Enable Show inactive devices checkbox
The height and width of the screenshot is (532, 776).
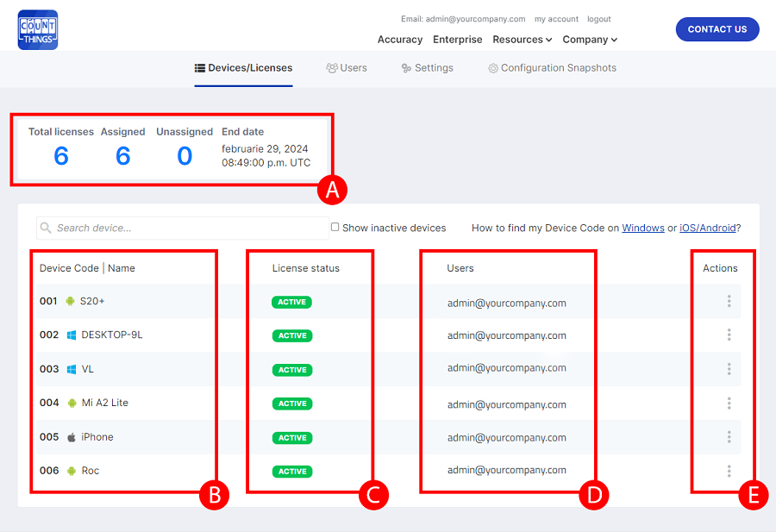click(x=335, y=228)
